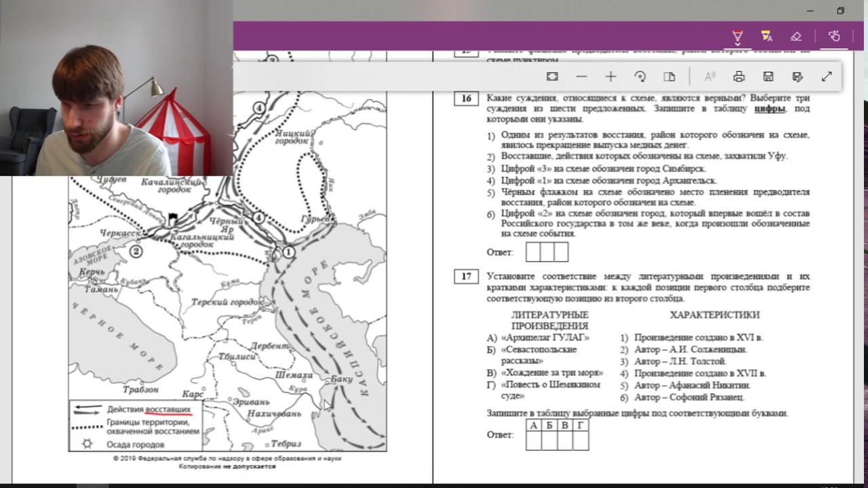Enter full screen with the expand arrows
868x488 pixels.
(827, 77)
